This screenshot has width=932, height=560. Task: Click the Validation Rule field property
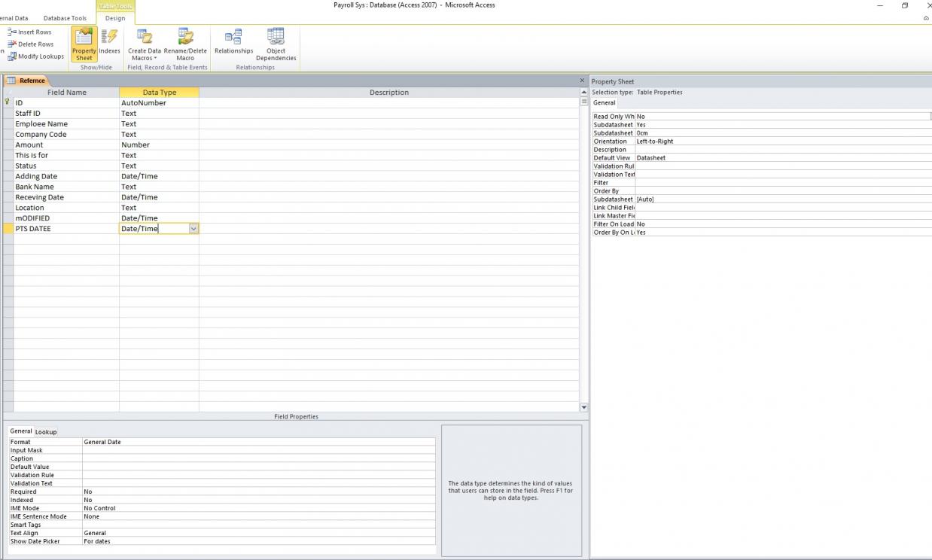[258, 475]
